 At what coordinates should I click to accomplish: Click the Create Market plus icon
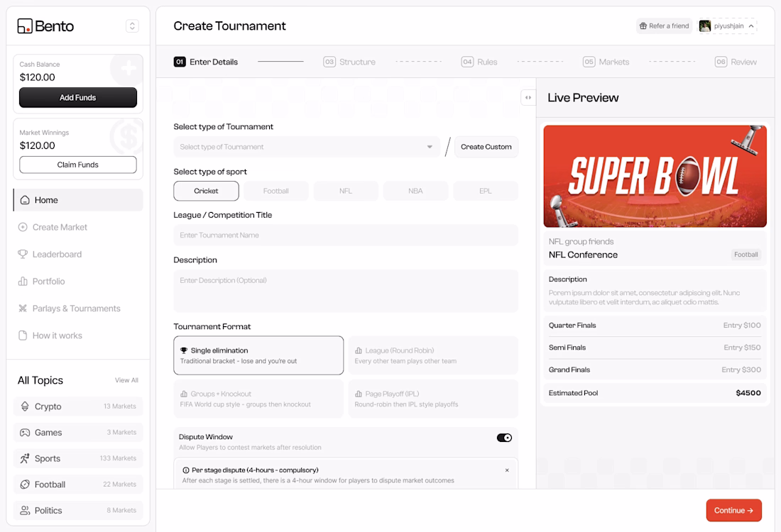(23, 227)
